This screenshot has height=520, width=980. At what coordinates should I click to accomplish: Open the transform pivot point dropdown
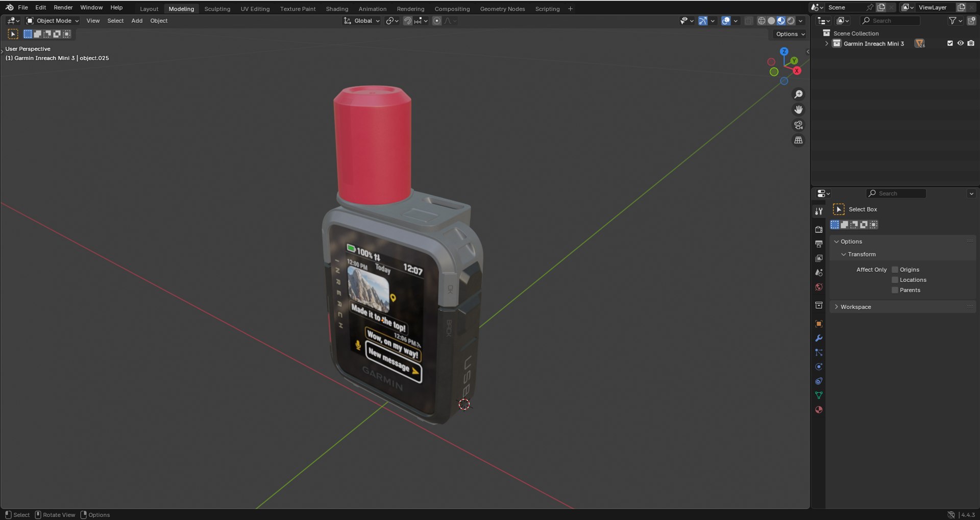[x=392, y=21]
